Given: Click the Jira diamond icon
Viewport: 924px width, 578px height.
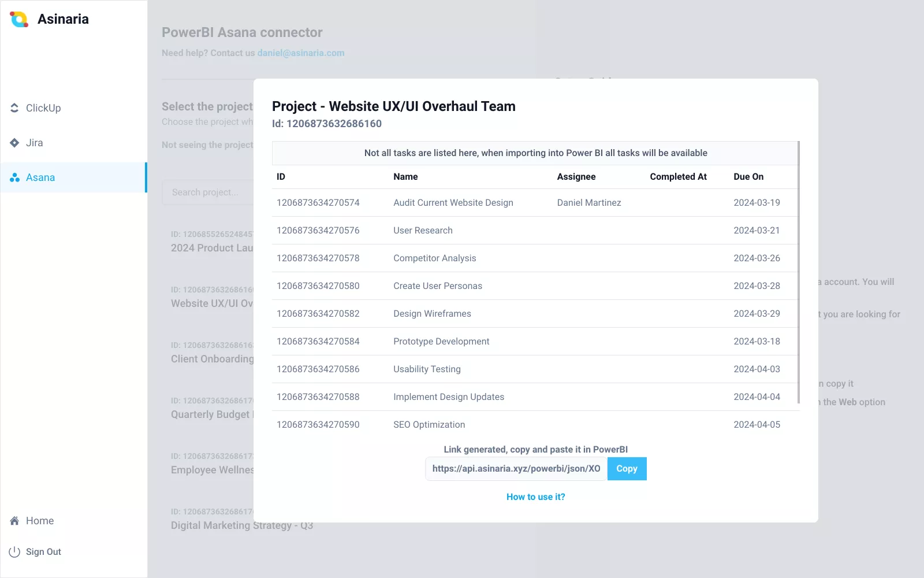Looking at the screenshot, I should [14, 143].
